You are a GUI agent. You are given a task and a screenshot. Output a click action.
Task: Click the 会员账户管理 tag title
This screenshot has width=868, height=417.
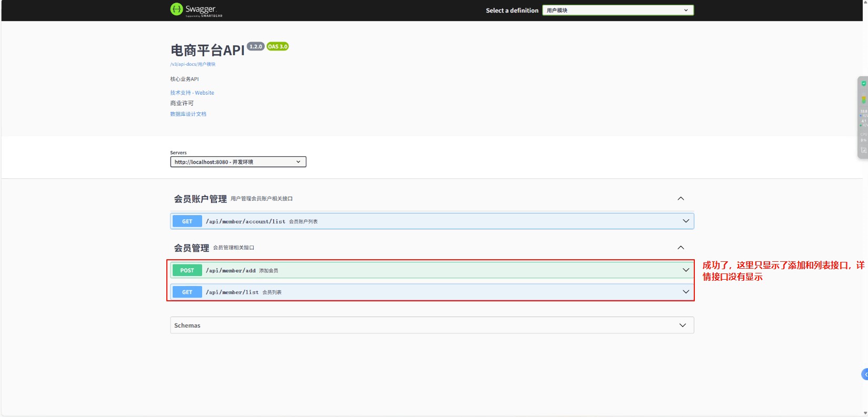pyautogui.click(x=201, y=199)
